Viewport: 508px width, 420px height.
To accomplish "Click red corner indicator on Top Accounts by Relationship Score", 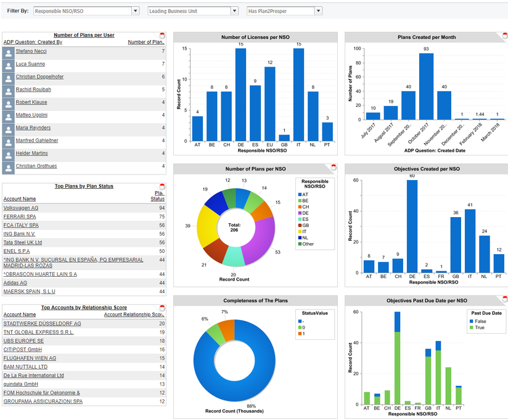I will [x=162, y=308].
